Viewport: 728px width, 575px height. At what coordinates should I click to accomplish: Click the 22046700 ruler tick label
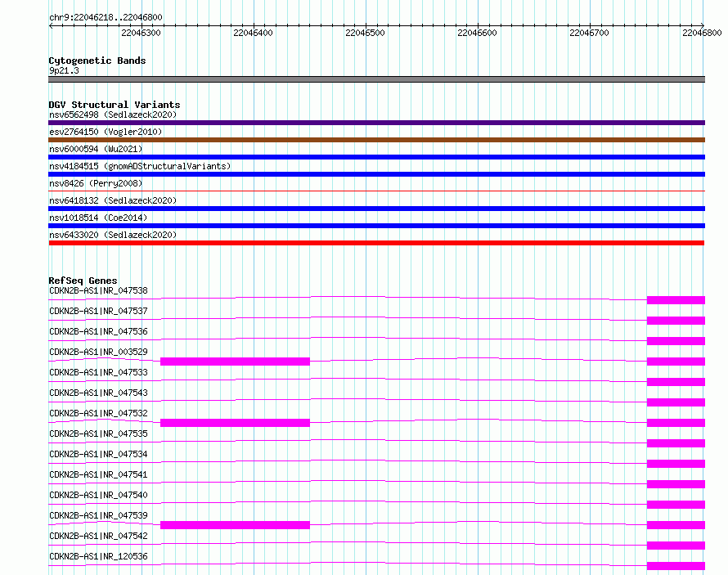pos(589,33)
